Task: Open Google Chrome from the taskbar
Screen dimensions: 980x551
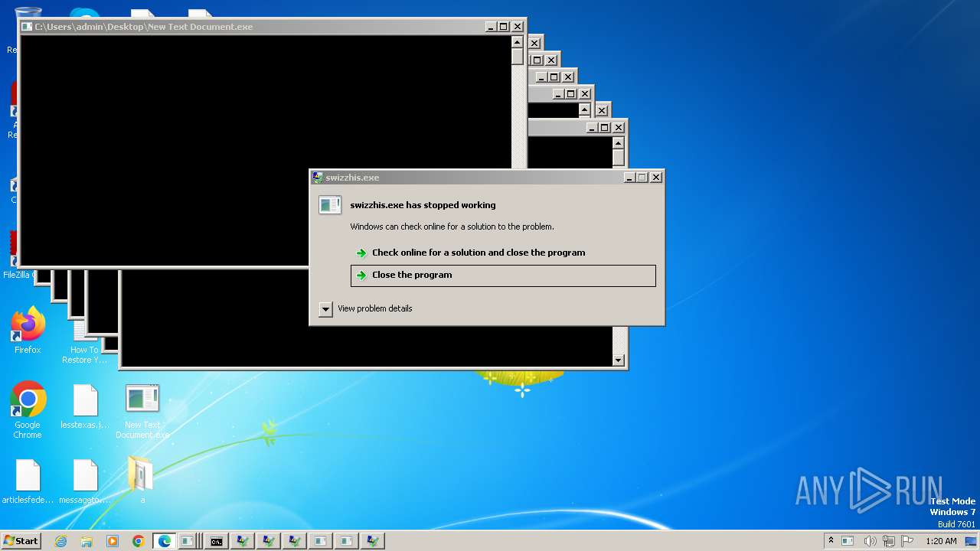Action: 139,541
